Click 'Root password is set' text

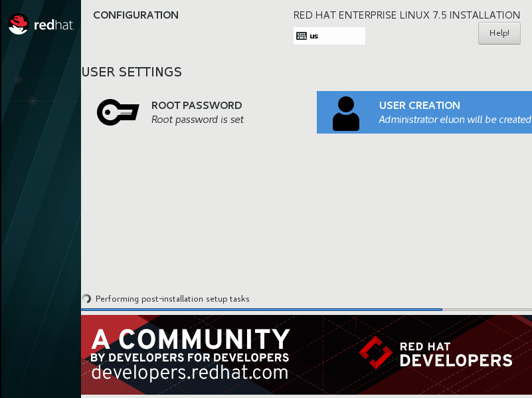197,120
